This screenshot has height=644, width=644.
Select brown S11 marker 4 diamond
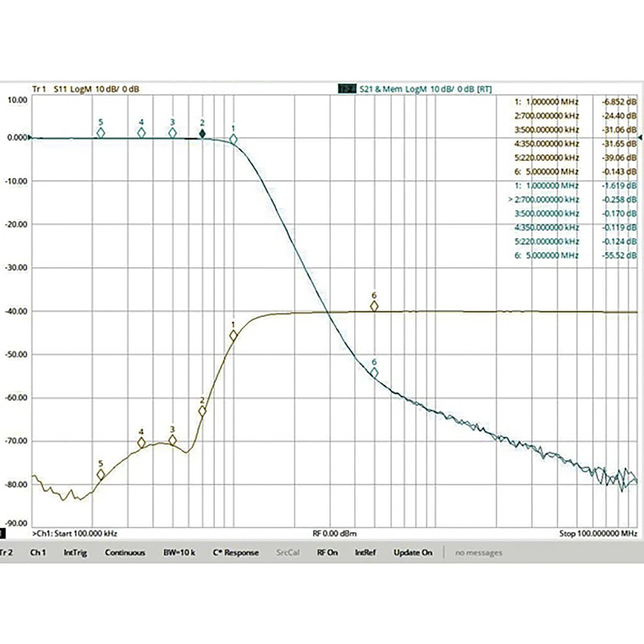[142, 442]
